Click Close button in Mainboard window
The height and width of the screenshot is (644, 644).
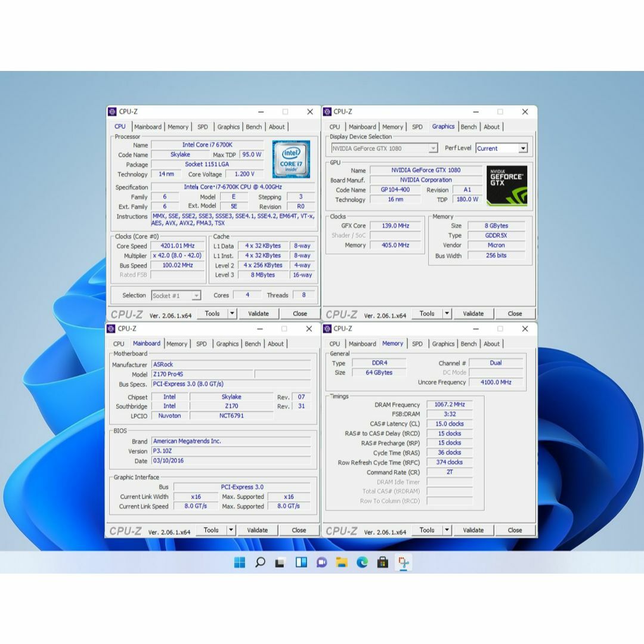299,530
